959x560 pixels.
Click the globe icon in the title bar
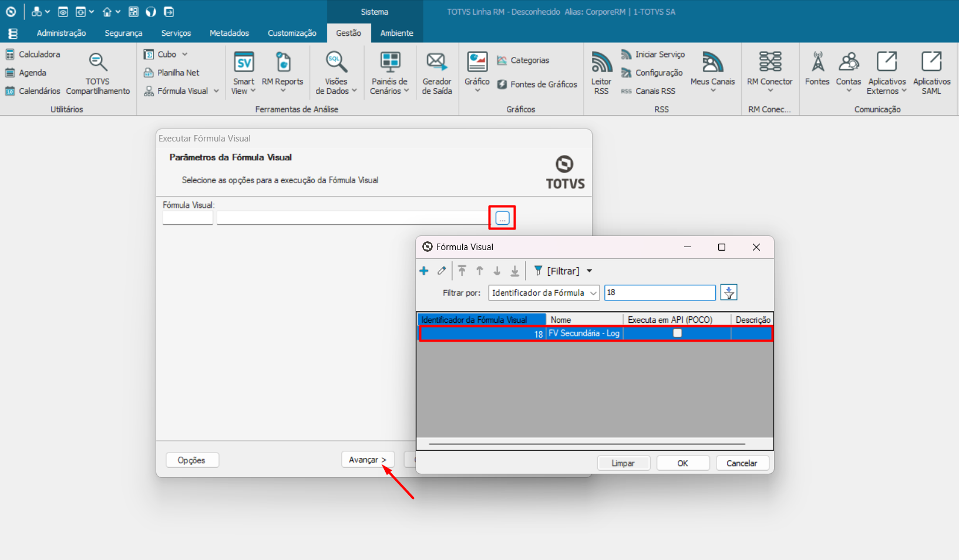click(x=151, y=12)
